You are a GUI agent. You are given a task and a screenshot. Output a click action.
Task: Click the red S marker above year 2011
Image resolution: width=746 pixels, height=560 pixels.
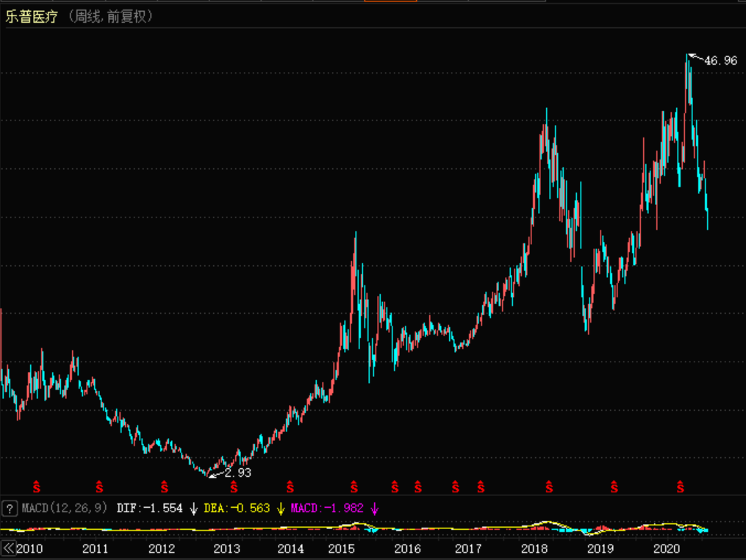click(99, 487)
